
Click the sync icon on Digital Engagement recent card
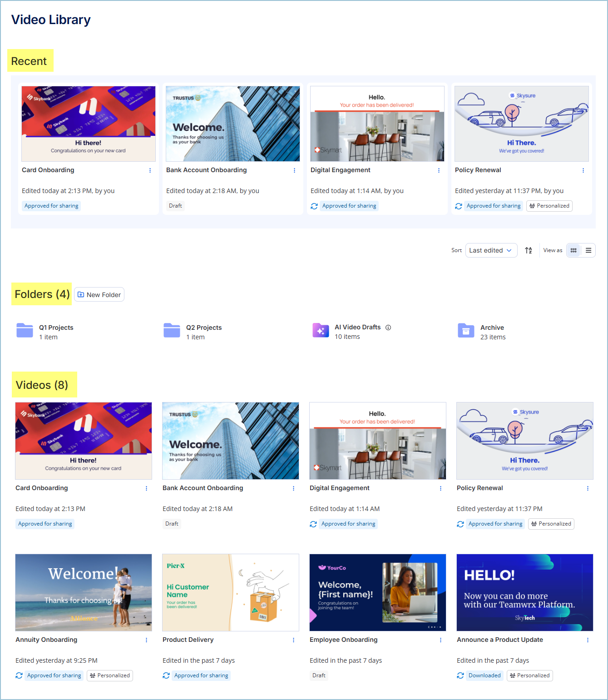(x=314, y=206)
